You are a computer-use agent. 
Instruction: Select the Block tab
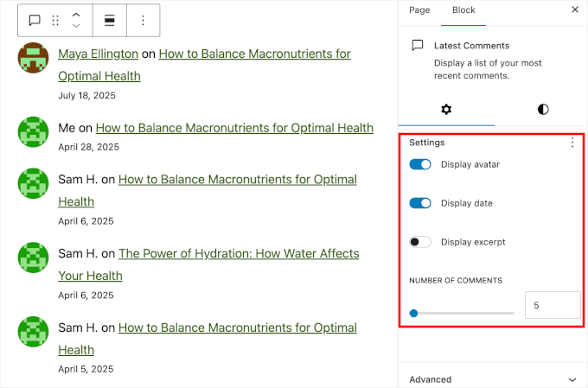(x=463, y=10)
